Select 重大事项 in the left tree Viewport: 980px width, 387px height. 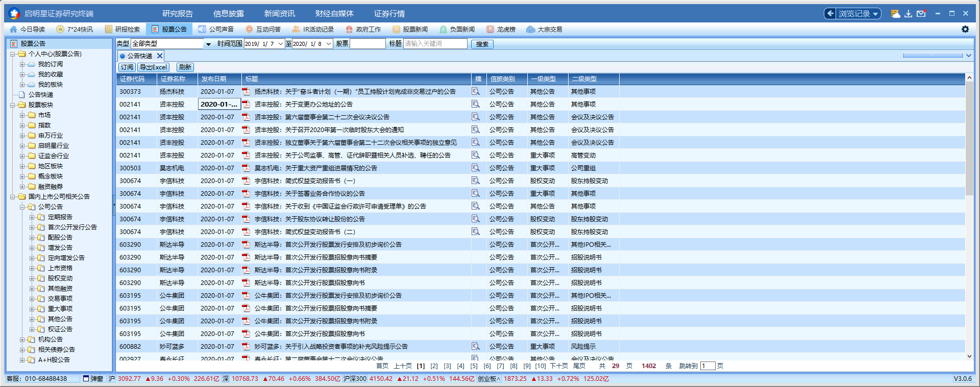click(x=60, y=309)
